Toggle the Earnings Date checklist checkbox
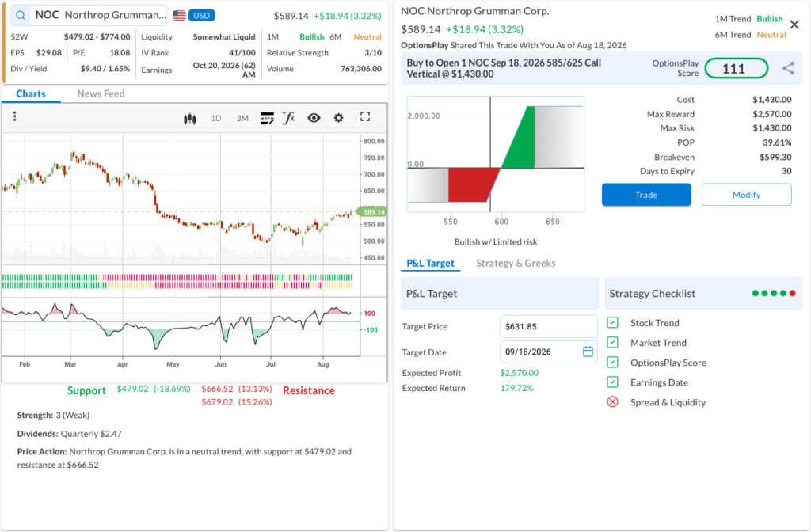 point(612,382)
